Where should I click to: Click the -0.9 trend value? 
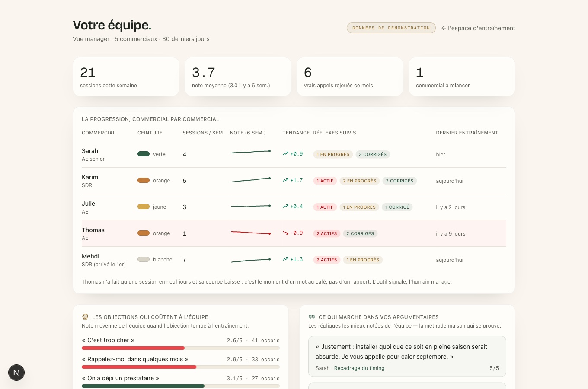point(297,233)
